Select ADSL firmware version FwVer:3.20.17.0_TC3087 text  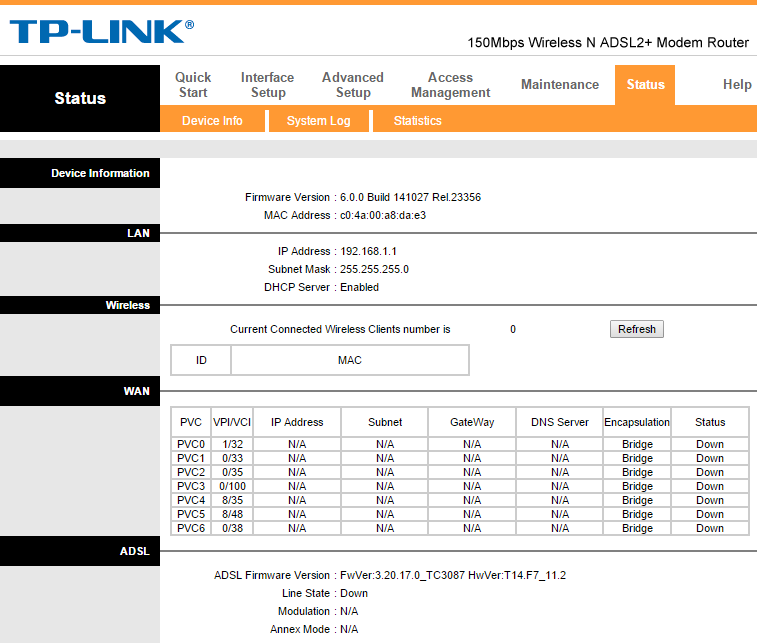(453, 575)
